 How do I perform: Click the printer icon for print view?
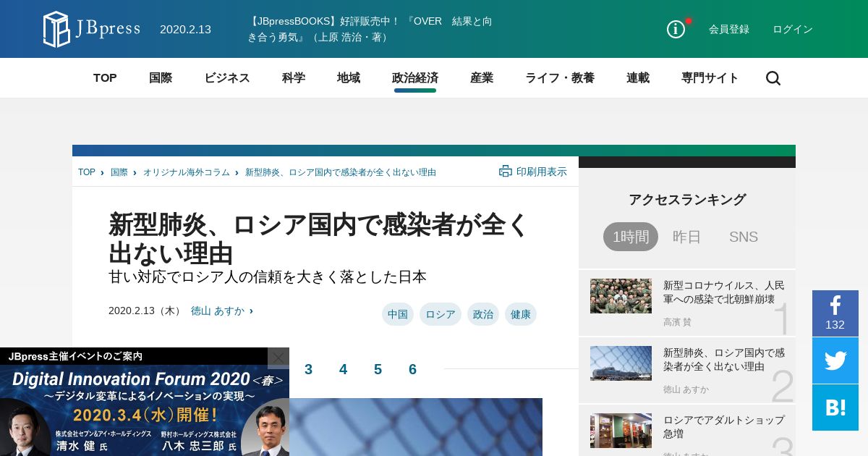pos(506,172)
